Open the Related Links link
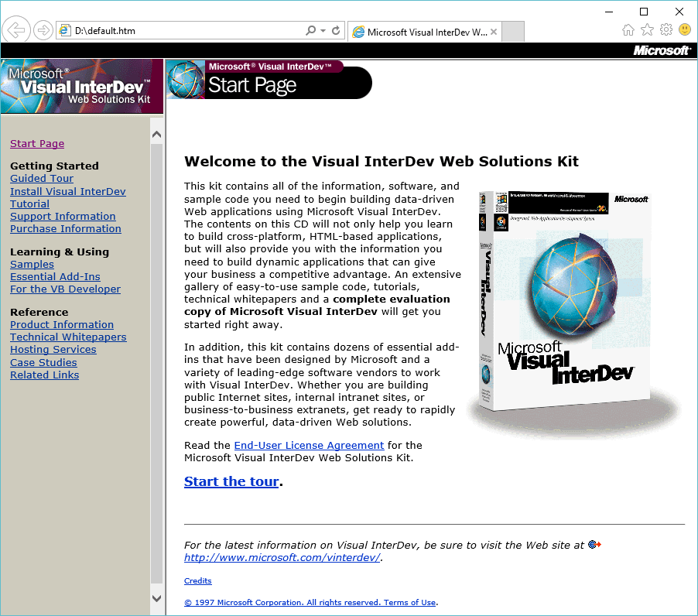Screen dimensions: 698x616 tap(45, 375)
